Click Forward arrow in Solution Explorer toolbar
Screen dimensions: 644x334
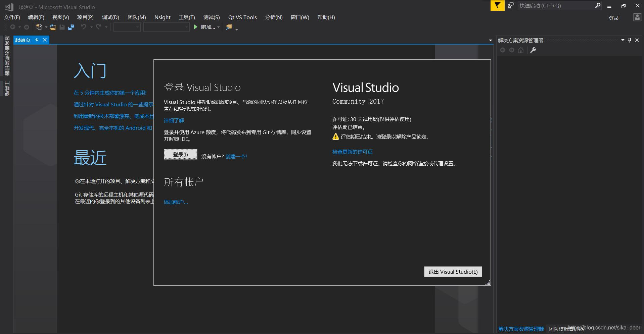coord(512,50)
